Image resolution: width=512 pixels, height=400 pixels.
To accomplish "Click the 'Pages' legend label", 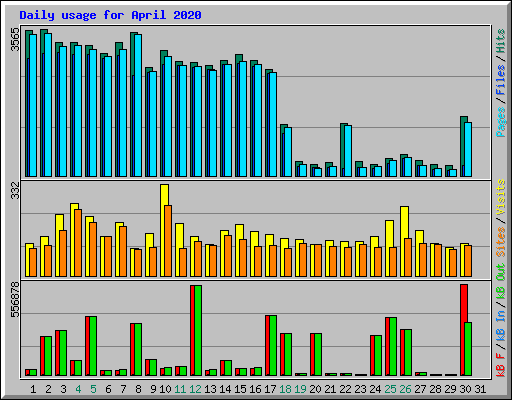I will click(x=501, y=122).
